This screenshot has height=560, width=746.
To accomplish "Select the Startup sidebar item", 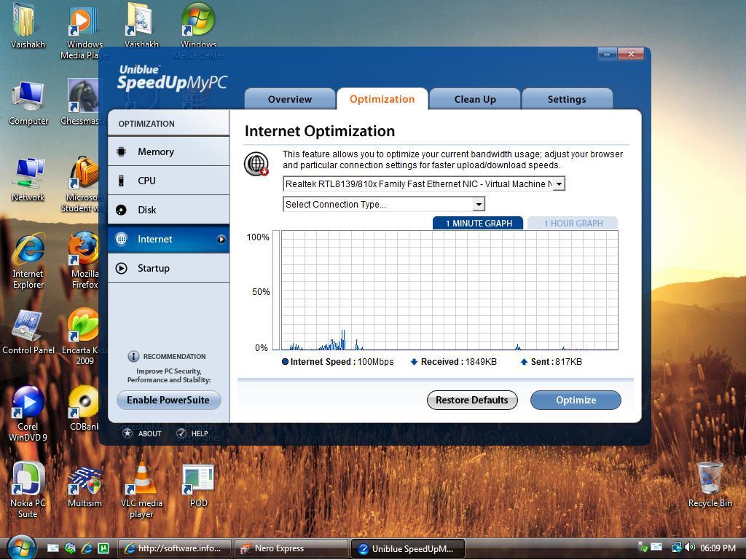I will pyautogui.click(x=153, y=268).
